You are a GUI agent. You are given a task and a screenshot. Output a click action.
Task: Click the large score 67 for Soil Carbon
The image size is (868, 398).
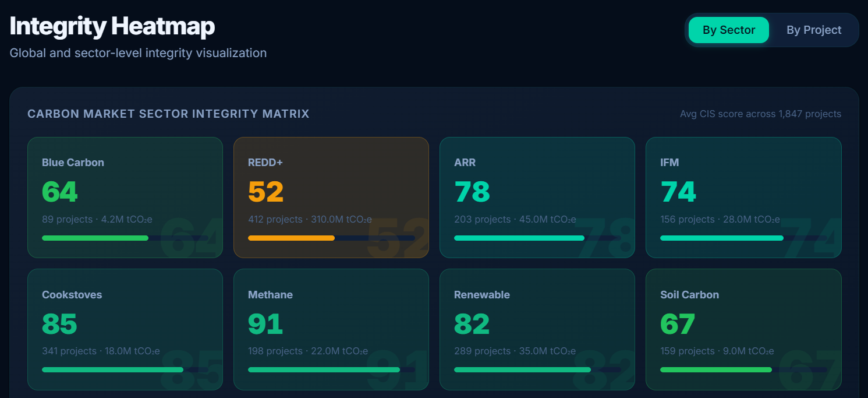[678, 323]
